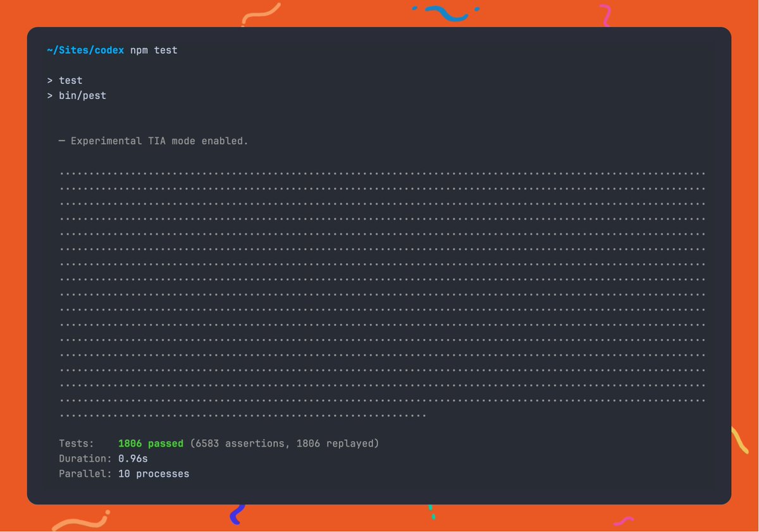
Task: Click the "Parallel:" label
Action: pos(85,474)
